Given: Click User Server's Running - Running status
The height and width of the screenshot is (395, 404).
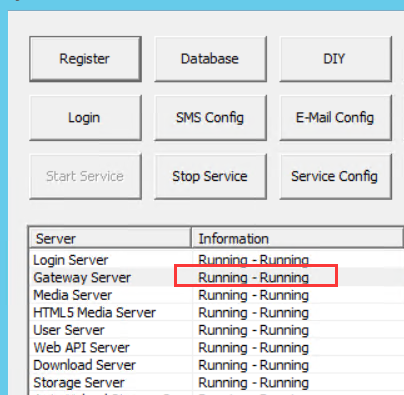Looking at the screenshot, I should [253, 330].
